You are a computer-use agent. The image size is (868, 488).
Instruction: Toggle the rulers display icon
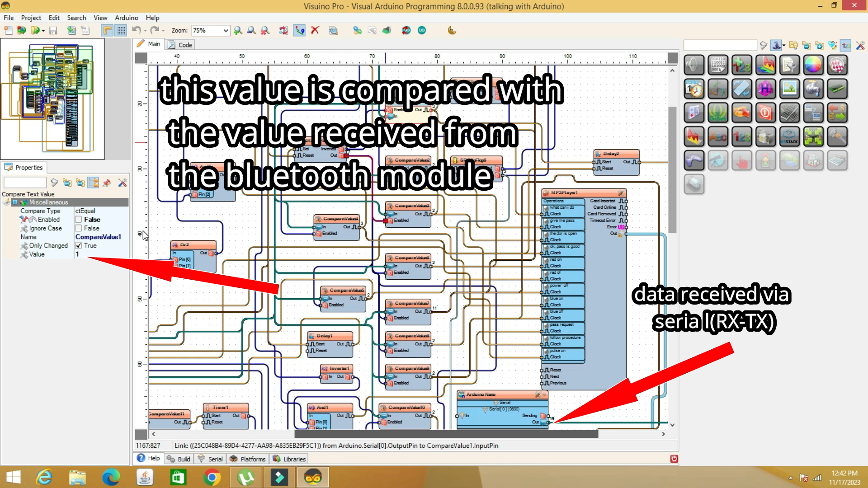(x=107, y=31)
